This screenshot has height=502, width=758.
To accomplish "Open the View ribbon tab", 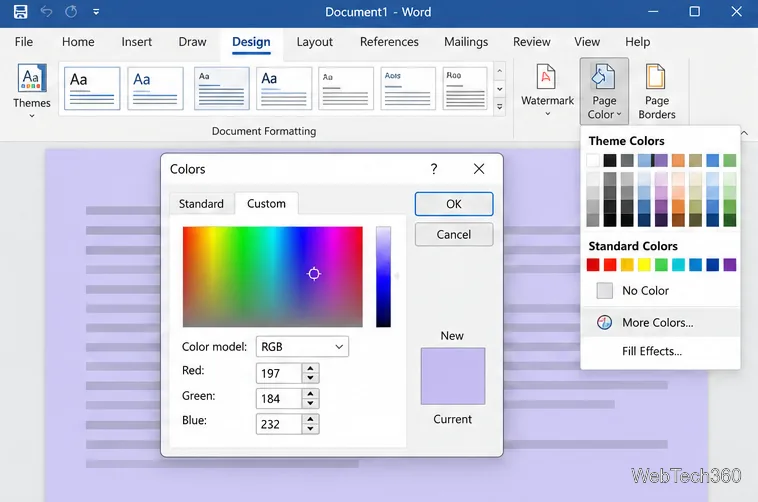I will [x=587, y=42].
